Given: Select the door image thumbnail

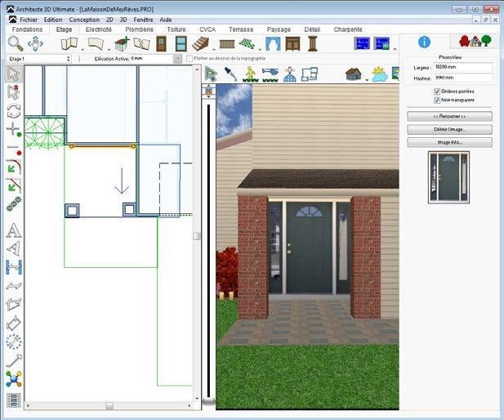Looking at the screenshot, I should [448, 177].
